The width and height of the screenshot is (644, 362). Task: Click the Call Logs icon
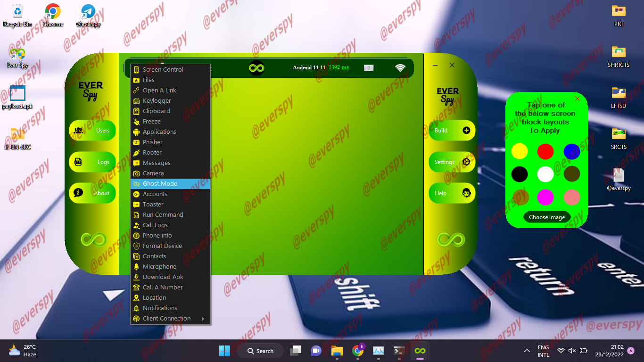(136, 225)
